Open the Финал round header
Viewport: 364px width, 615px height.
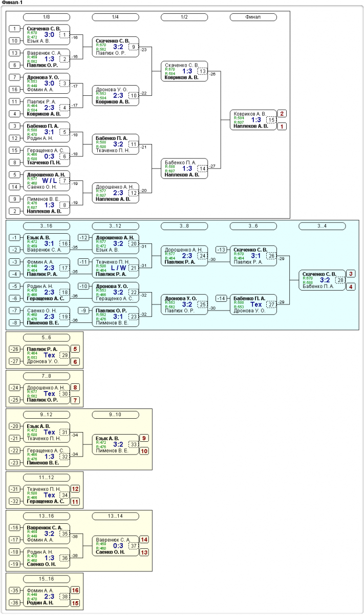pyautogui.click(x=253, y=17)
